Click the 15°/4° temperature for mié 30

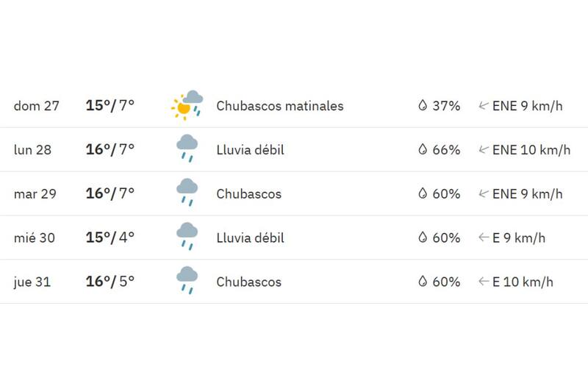(110, 238)
